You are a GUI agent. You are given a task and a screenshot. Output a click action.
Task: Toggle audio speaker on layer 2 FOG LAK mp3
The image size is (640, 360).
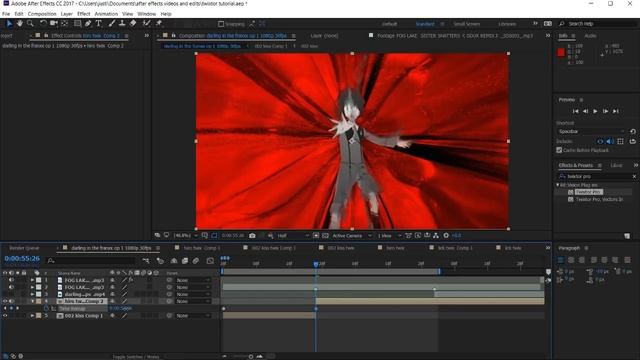(11, 287)
